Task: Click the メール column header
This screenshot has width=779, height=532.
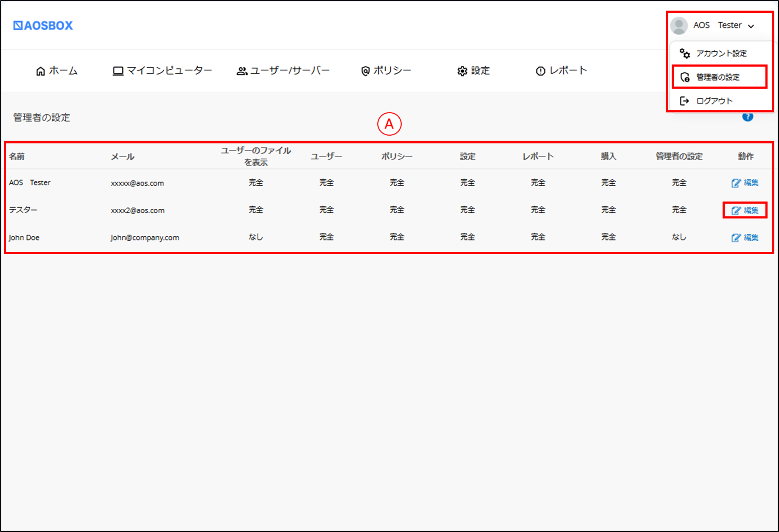Action: (x=123, y=156)
